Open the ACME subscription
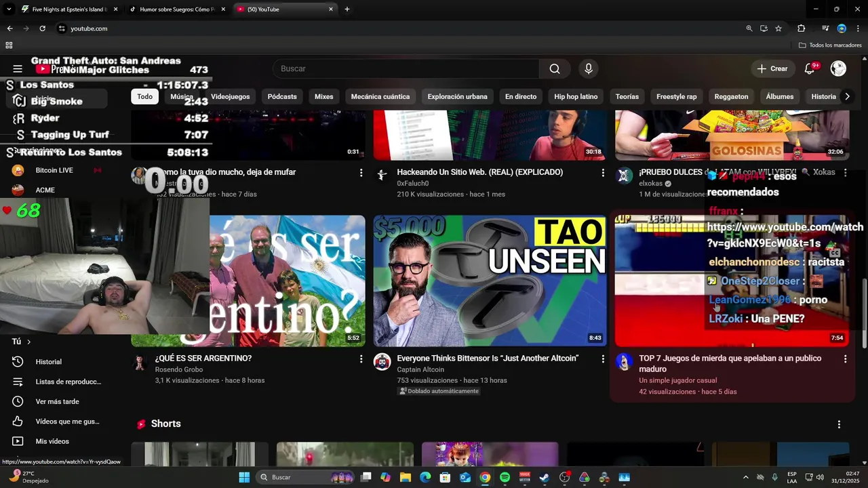 click(x=45, y=190)
